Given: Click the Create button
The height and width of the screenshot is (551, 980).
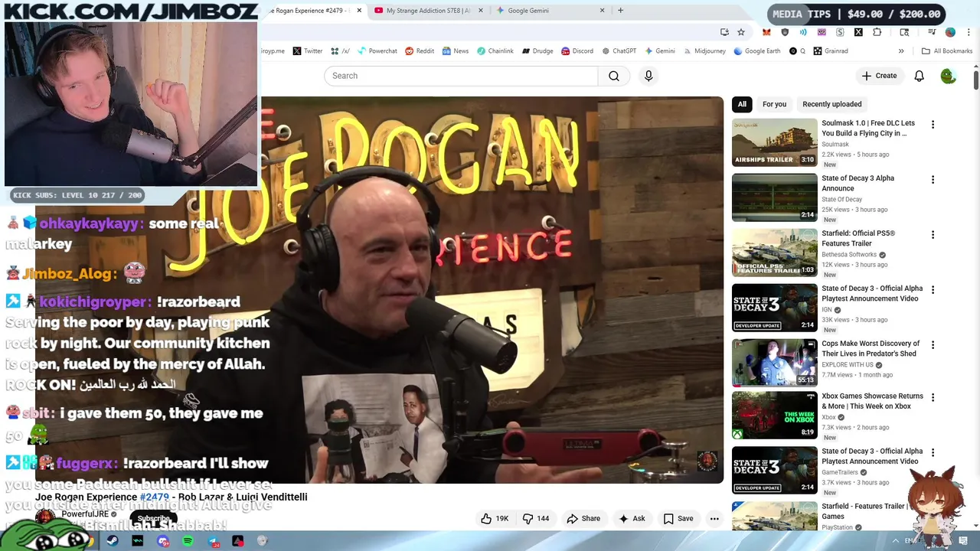Looking at the screenshot, I should [879, 76].
